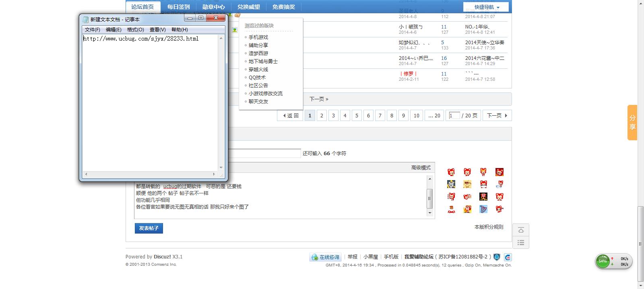The image size is (644, 289).
Task: Click the 在线咨询 online consult button
Action: click(326, 257)
